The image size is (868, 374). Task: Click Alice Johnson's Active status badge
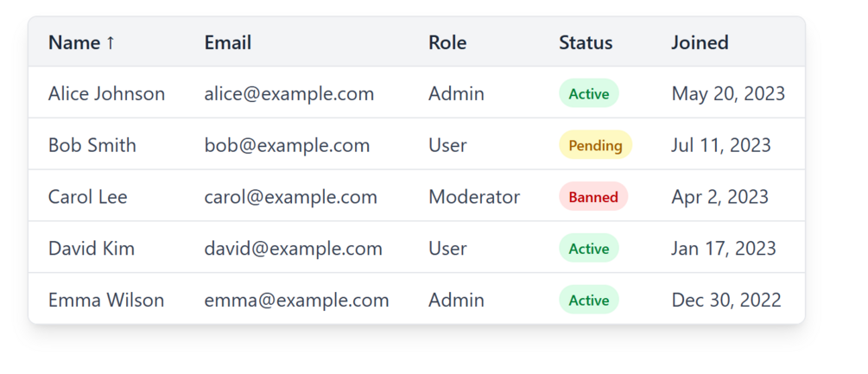pos(589,93)
